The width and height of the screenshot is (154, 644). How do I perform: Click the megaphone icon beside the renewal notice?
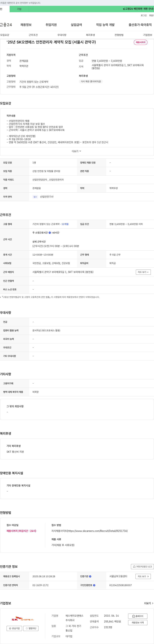point(124,9)
